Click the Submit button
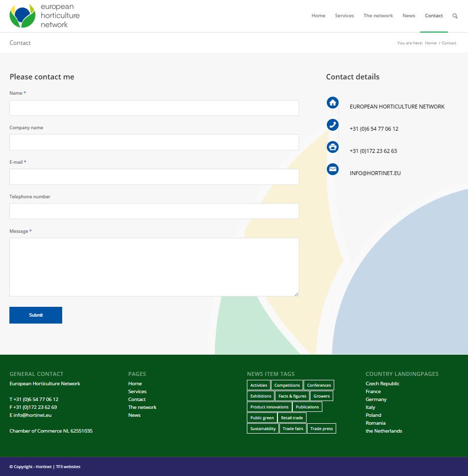468x476 pixels. click(x=36, y=315)
